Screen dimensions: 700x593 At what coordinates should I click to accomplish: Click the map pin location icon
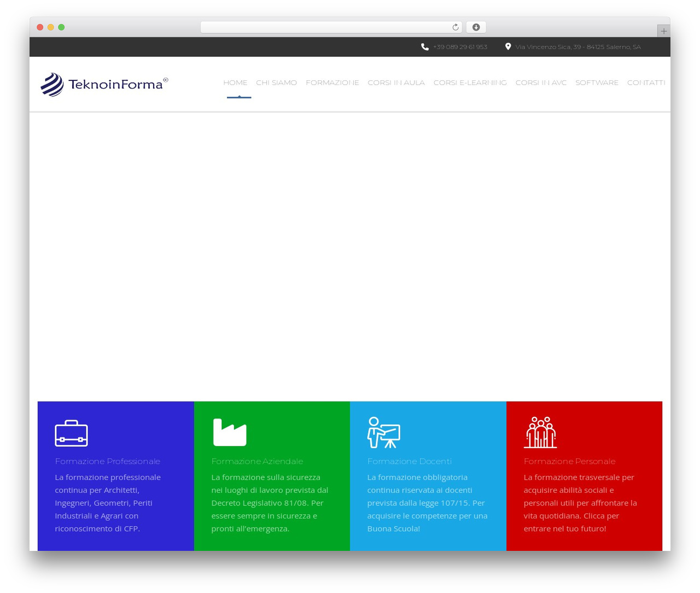pos(508,46)
